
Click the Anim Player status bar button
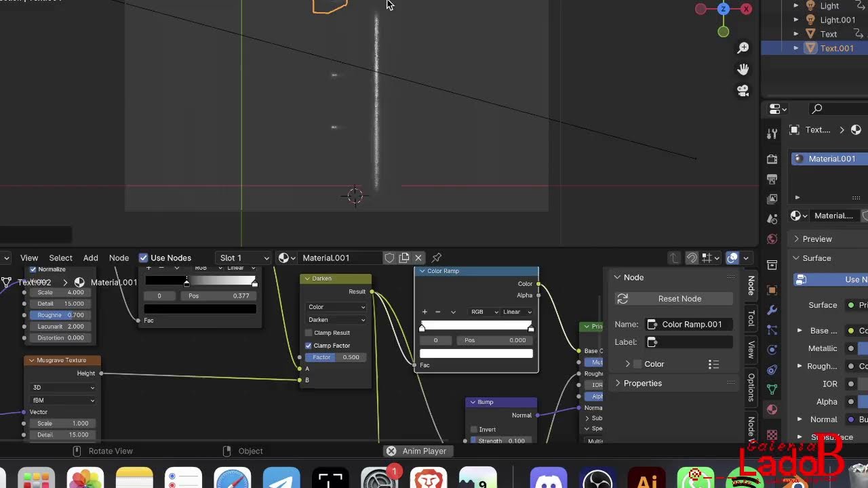tap(417, 451)
